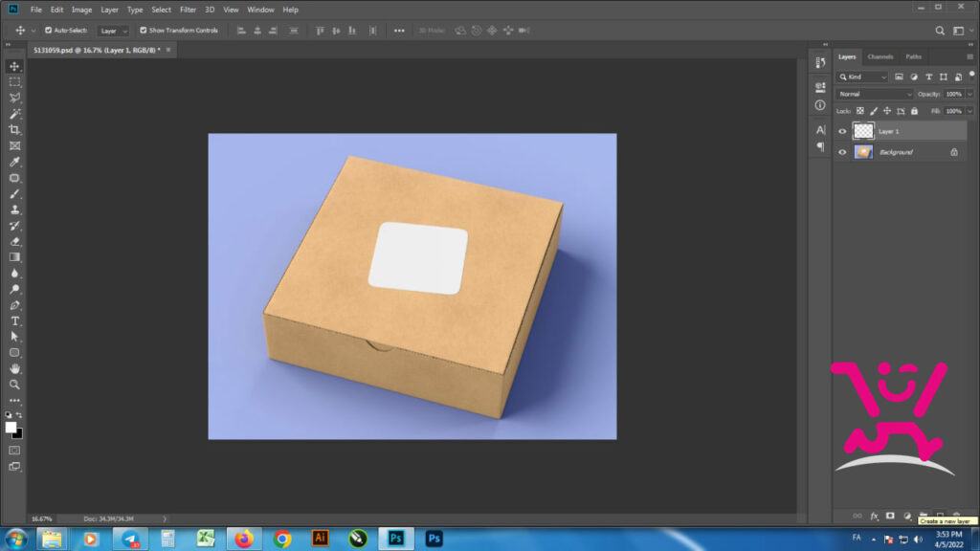Select the Eraser tool

[x=14, y=242]
